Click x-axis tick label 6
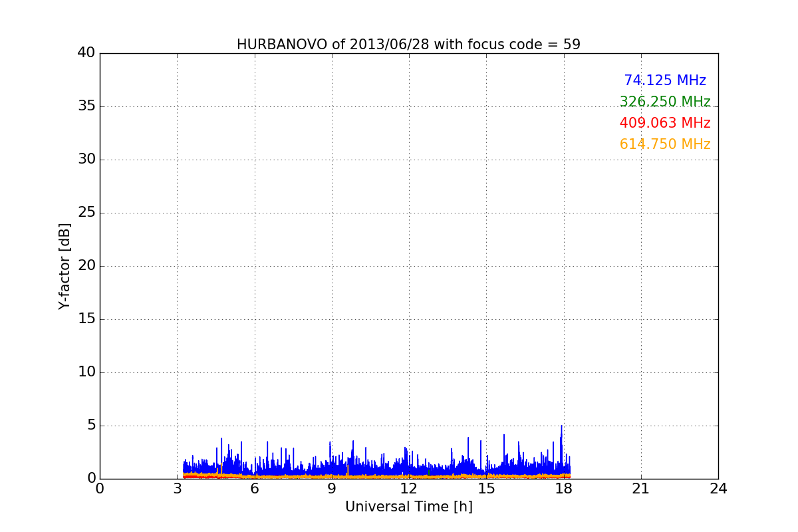The height and width of the screenshot is (532, 798). pyautogui.click(x=254, y=488)
